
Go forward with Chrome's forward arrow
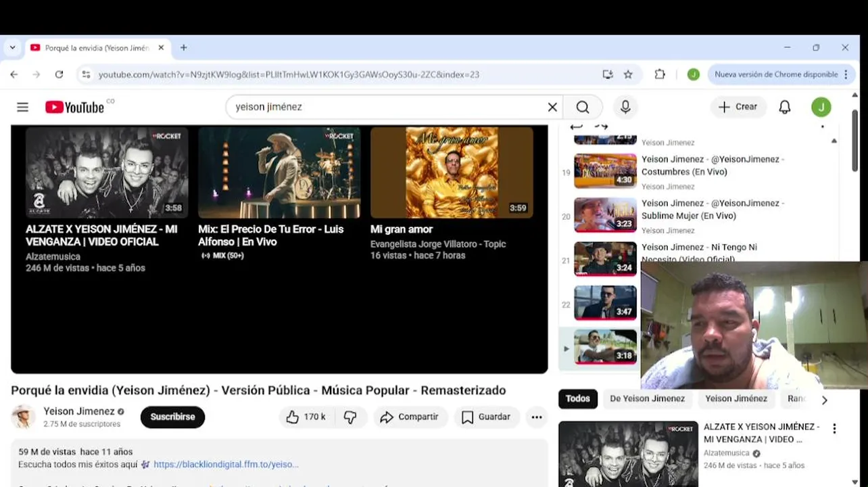click(37, 74)
